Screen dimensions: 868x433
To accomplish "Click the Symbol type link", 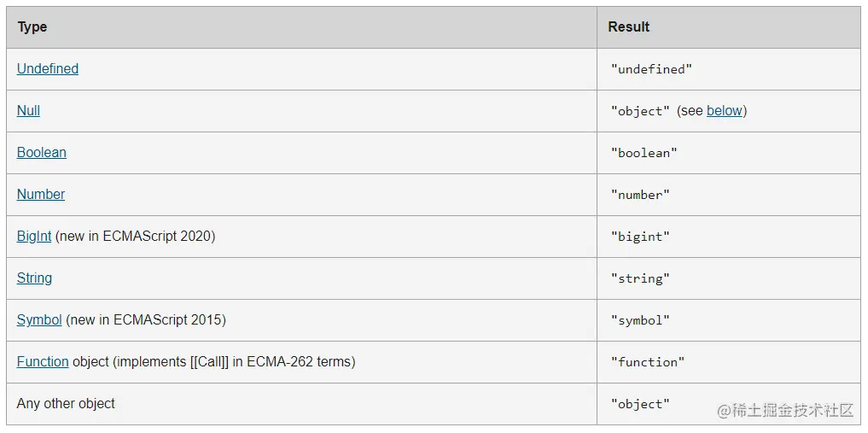I will coord(39,319).
